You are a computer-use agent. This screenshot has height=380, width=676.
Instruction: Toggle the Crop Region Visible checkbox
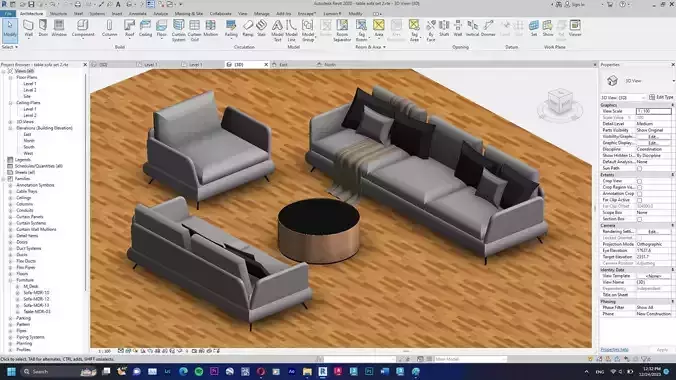[x=639, y=187]
